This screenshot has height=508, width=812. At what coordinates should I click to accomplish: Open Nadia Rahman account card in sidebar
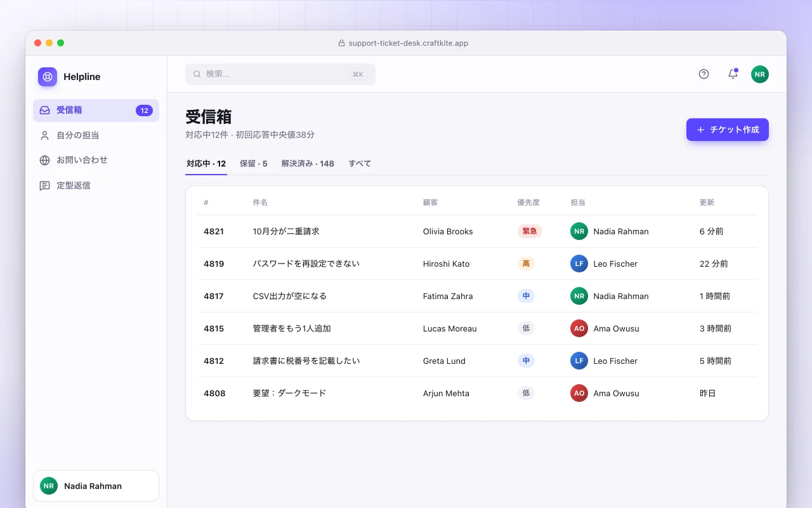96,486
